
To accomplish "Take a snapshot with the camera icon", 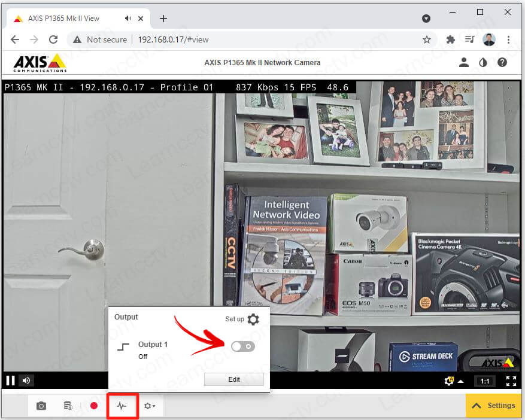I will [41, 406].
